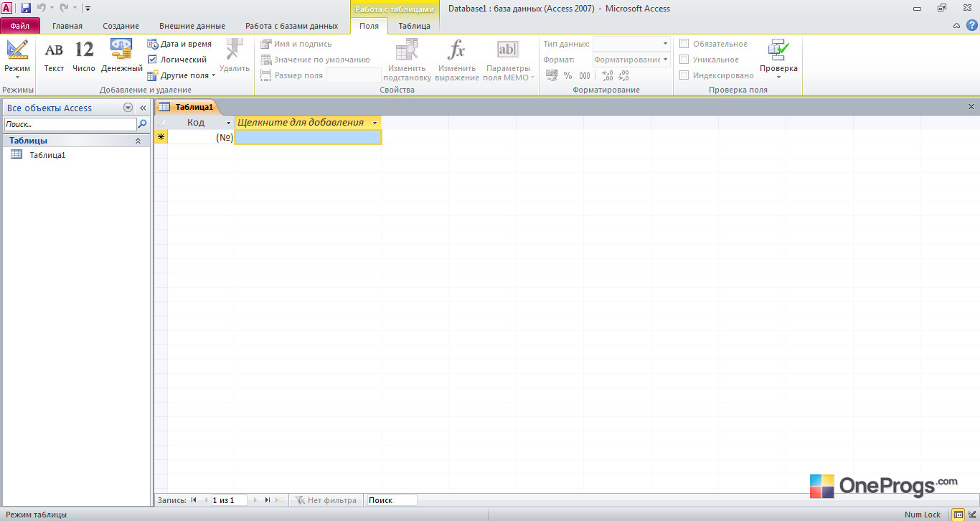Click the current record number box
Viewport: 980px width, 521px height.
(x=228, y=500)
